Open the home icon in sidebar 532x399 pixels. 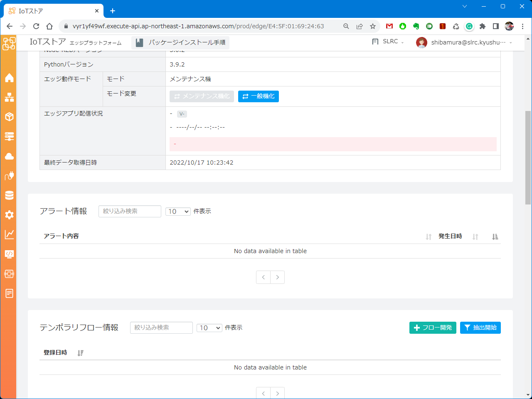9,78
